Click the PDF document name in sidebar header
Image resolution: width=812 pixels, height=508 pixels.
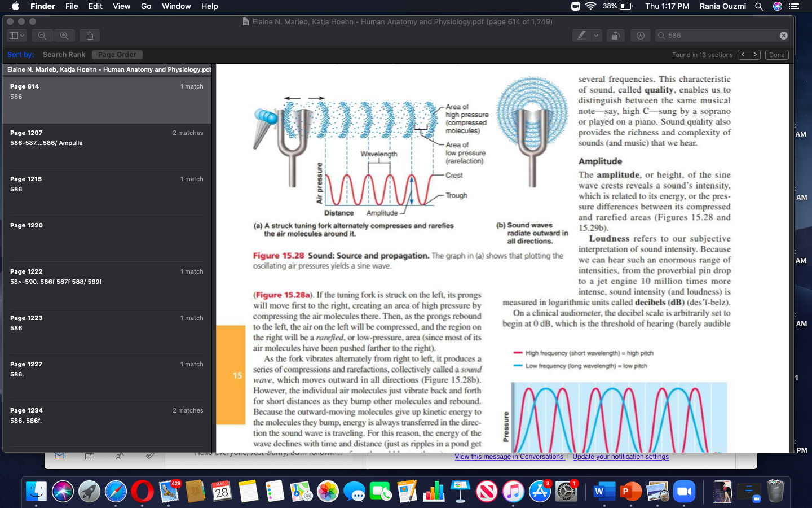[109, 69]
